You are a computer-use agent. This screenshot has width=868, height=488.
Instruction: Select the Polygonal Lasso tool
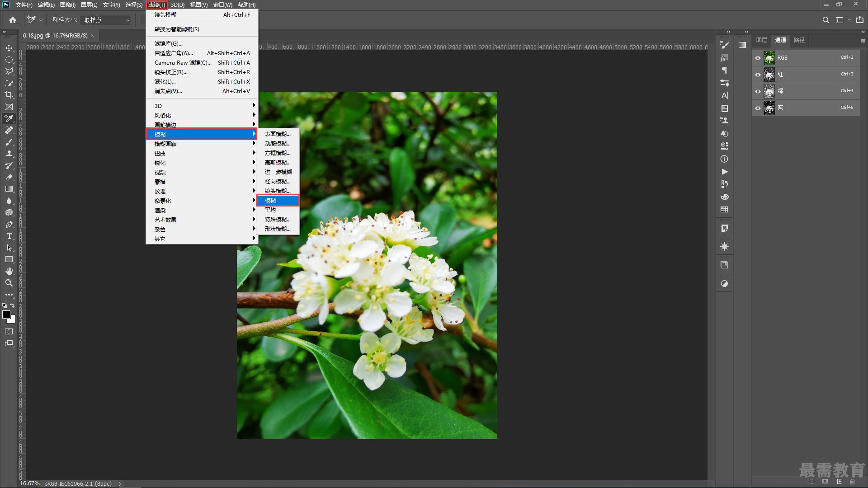pyautogui.click(x=9, y=71)
